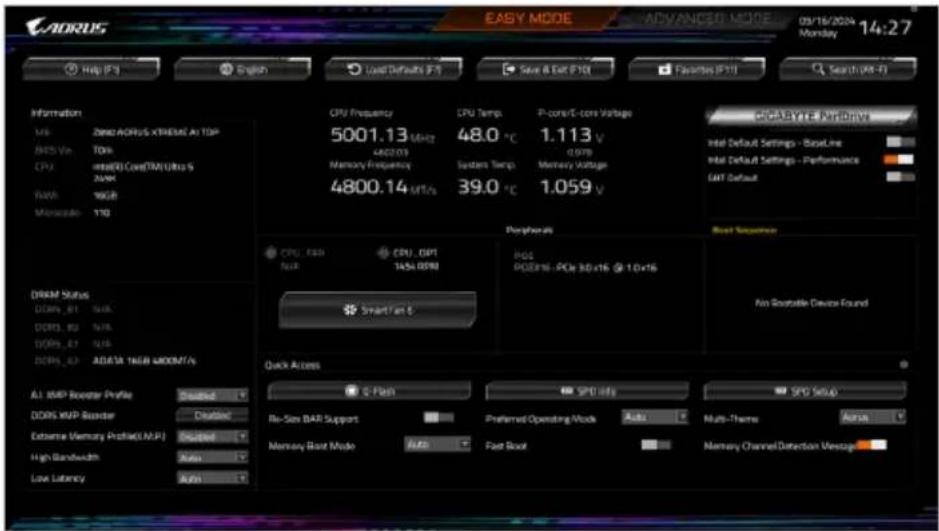The width and height of the screenshot is (939, 531).
Task: Click the CPU_OPT fan speed reading
Action: 416,266
